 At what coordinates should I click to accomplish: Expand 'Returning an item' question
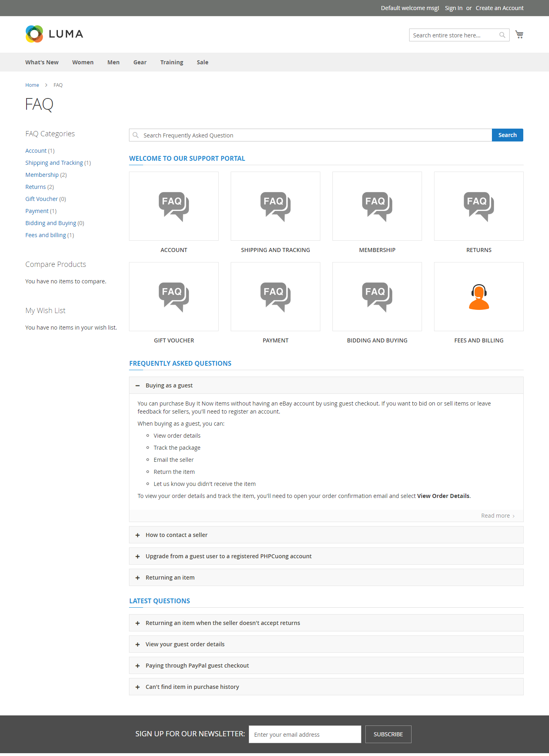coord(170,578)
